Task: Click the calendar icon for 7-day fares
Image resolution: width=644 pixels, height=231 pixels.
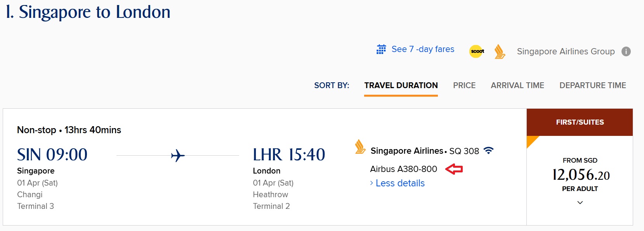Action: [x=381, y=49]
